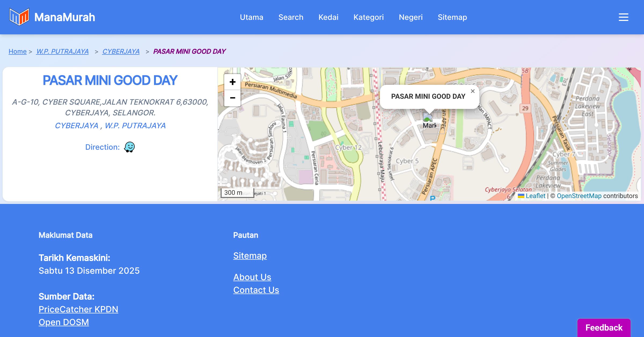
Task: Open the Utama nav item
Action: [x=251, y=17]
